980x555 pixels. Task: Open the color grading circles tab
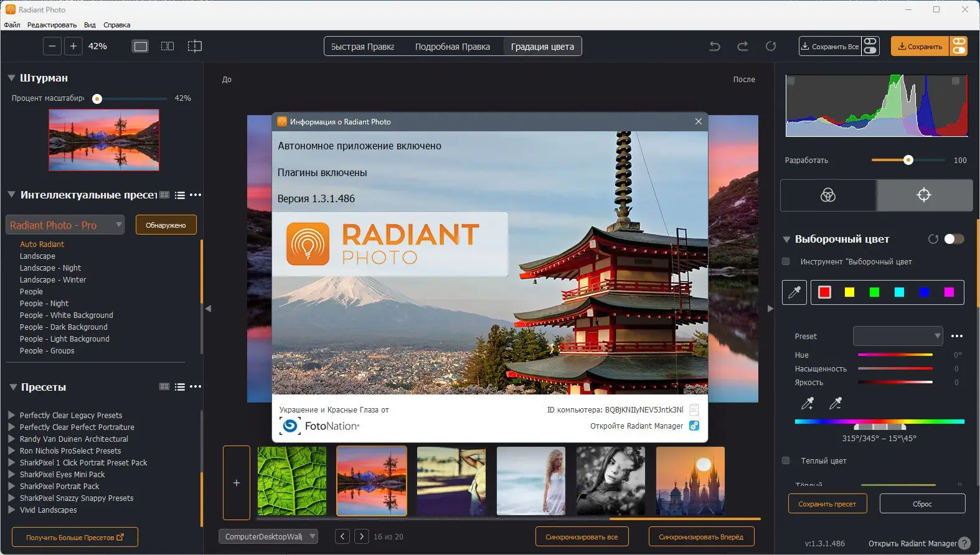pos(828,195)
